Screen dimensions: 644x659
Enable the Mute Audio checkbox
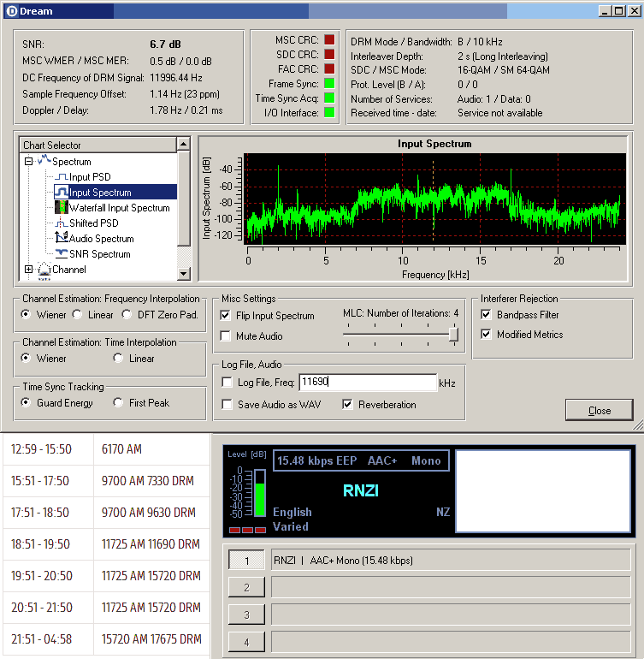pyautogui.click(x=227, y=336)
